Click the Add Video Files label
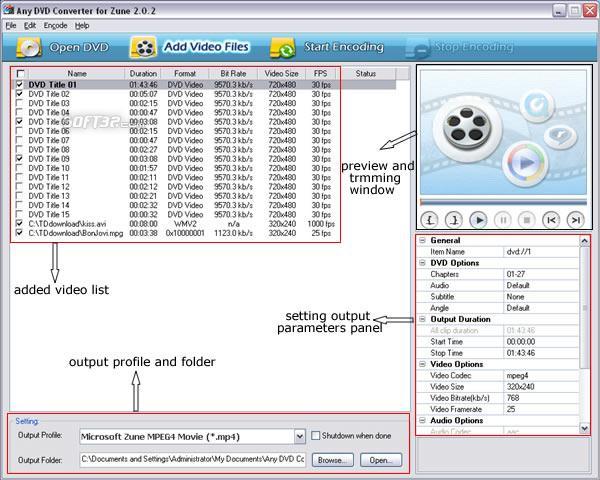The image size is (600, 480). click(x=207, y=47)
